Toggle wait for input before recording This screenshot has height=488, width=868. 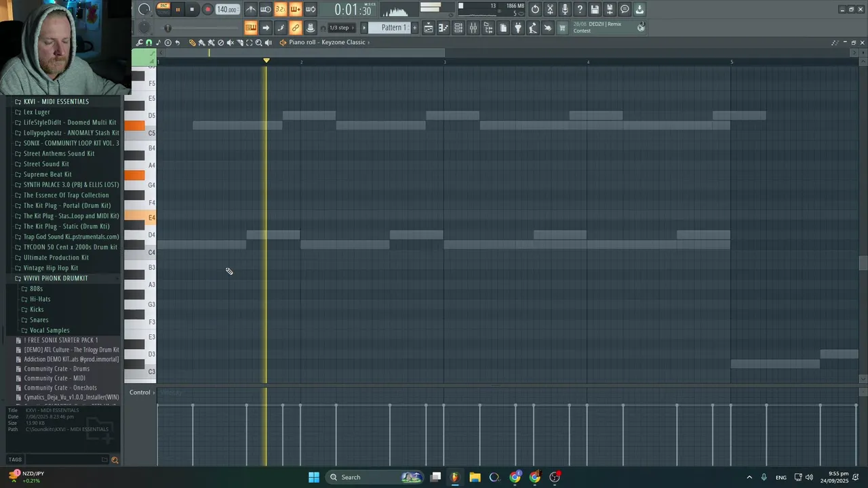266,9
